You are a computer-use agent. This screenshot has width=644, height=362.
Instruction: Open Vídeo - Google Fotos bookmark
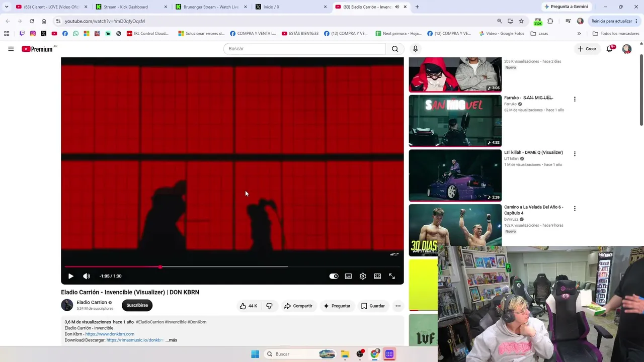click(x=502, y=34)
